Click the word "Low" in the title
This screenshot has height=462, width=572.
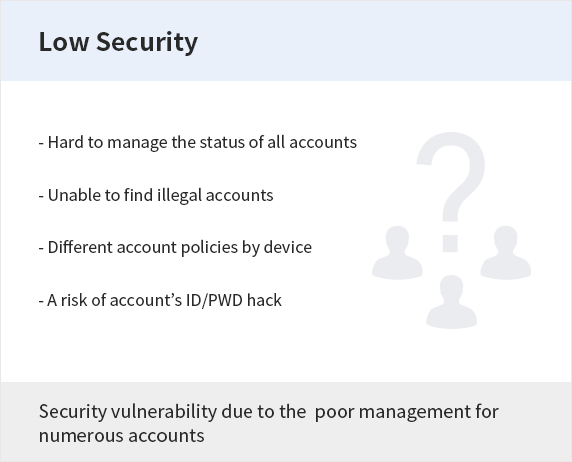pos(64,41)
